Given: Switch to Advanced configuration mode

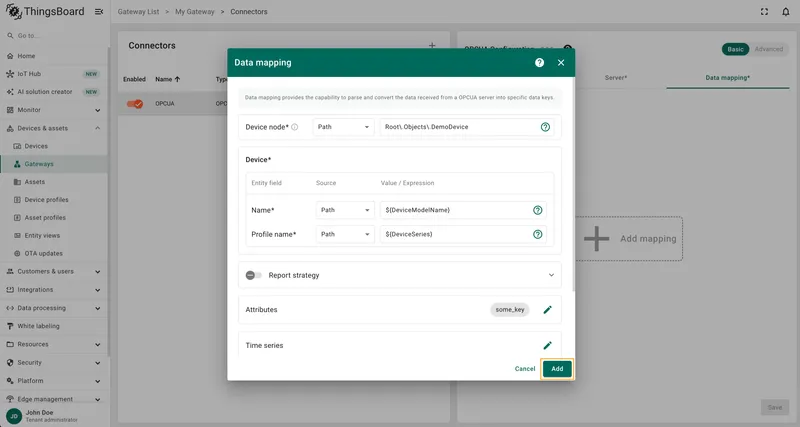Looking at the screenshot, I should pos(768,49).
